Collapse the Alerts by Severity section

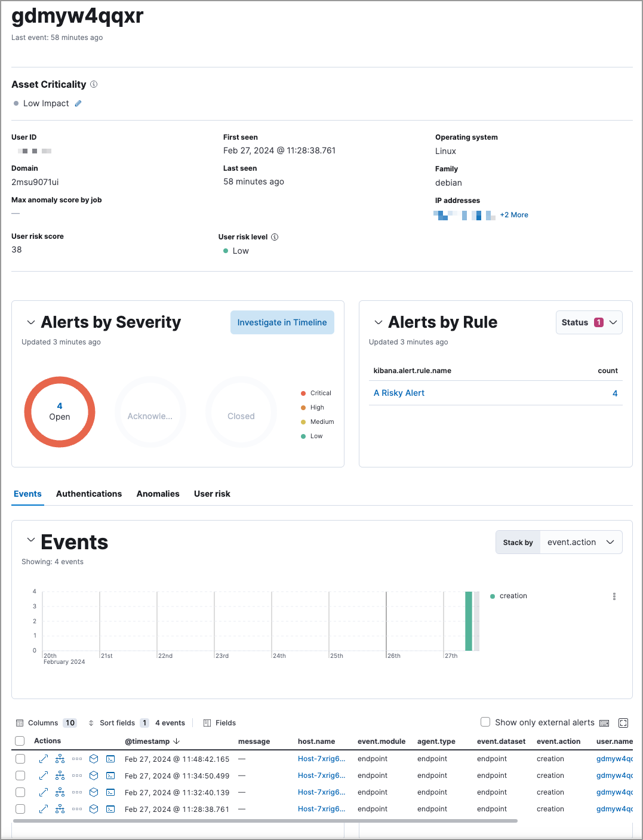[x=31, y=322]
